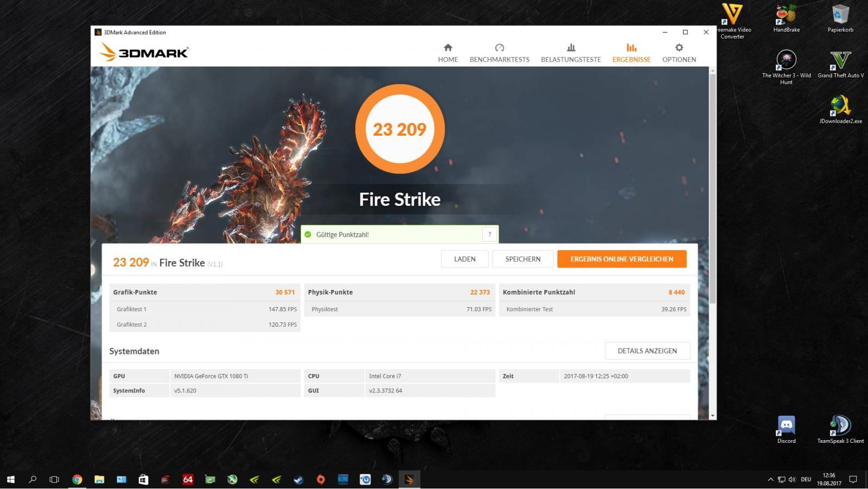Launch The Witcher 3 - Wild Hunt shortcut

[786, 67]
